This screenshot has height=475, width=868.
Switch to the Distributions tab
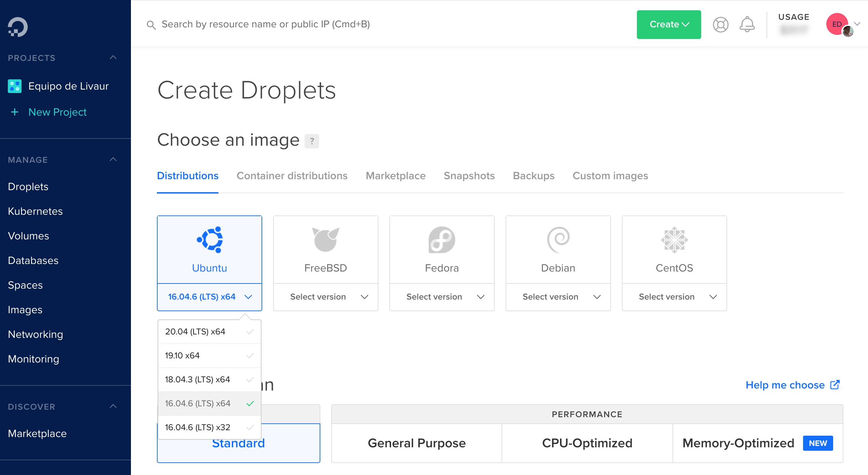click(188, 176)
